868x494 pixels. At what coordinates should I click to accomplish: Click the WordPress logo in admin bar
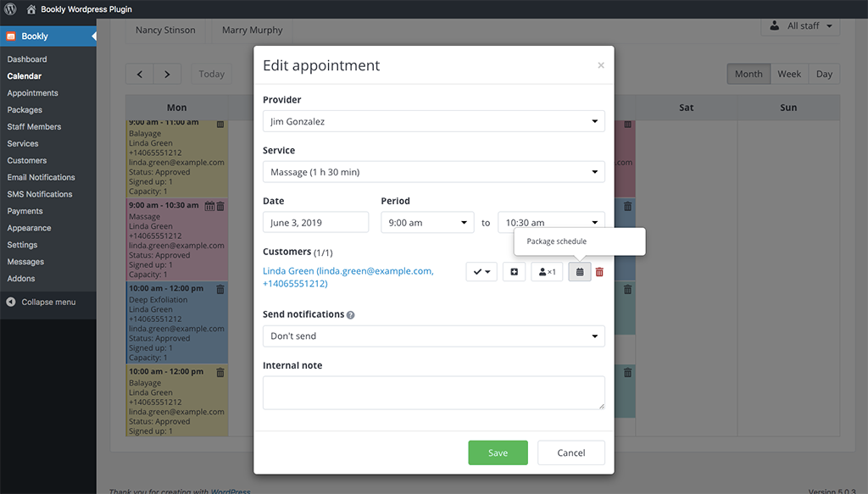pos(10,9)
